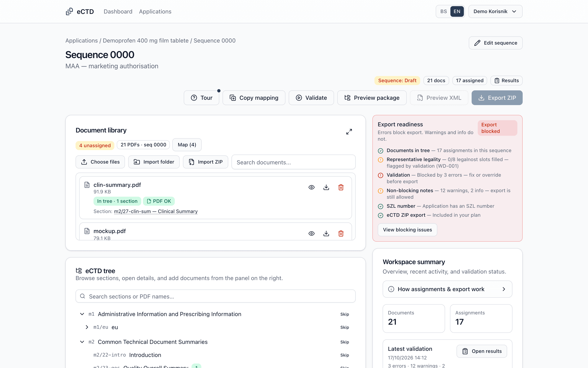Viewport: 588px width, 368px height.
Task: Open Preview package
Action: tap(372, 98)
